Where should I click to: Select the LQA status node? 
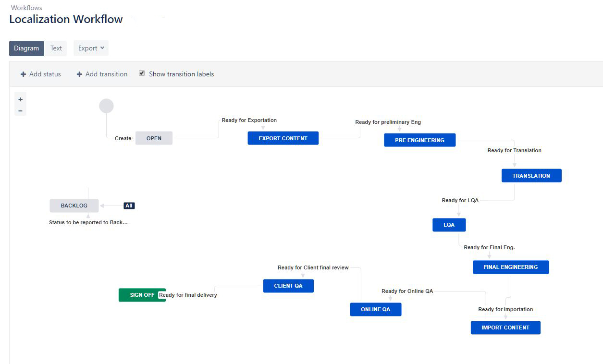point(449,224)
